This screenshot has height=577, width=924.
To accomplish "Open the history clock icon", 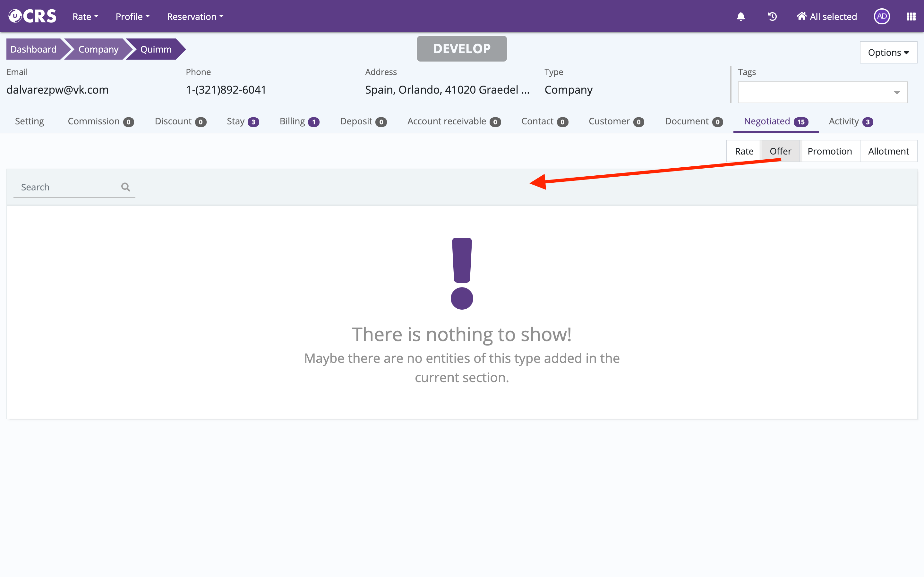I will [772, 16].
